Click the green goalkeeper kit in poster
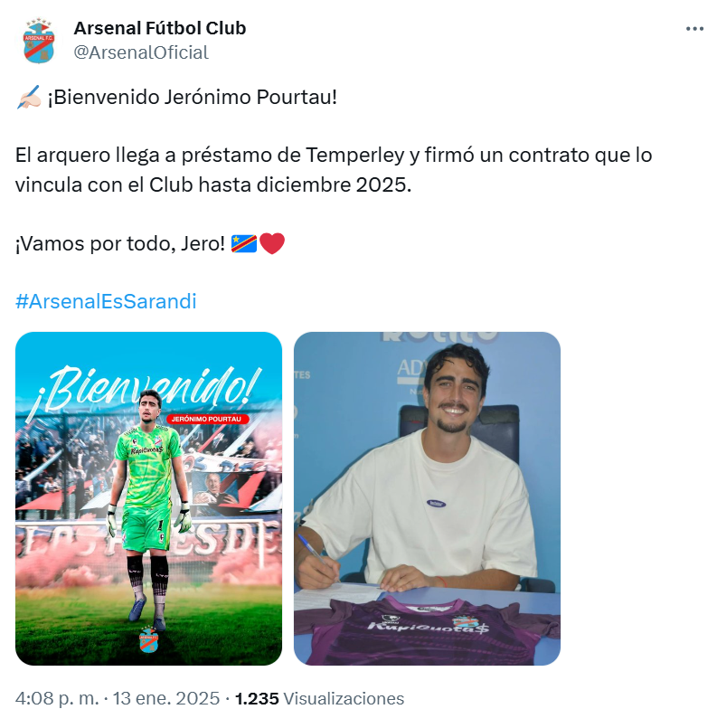The height and width of the screenshot is (728, 717). pos(147,487)
